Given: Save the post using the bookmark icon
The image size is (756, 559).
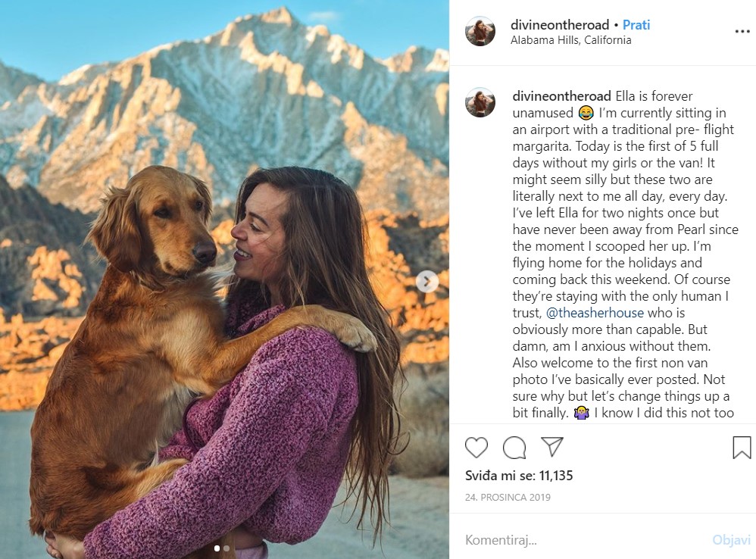Looking at the screenshot, I should [742, 447].
